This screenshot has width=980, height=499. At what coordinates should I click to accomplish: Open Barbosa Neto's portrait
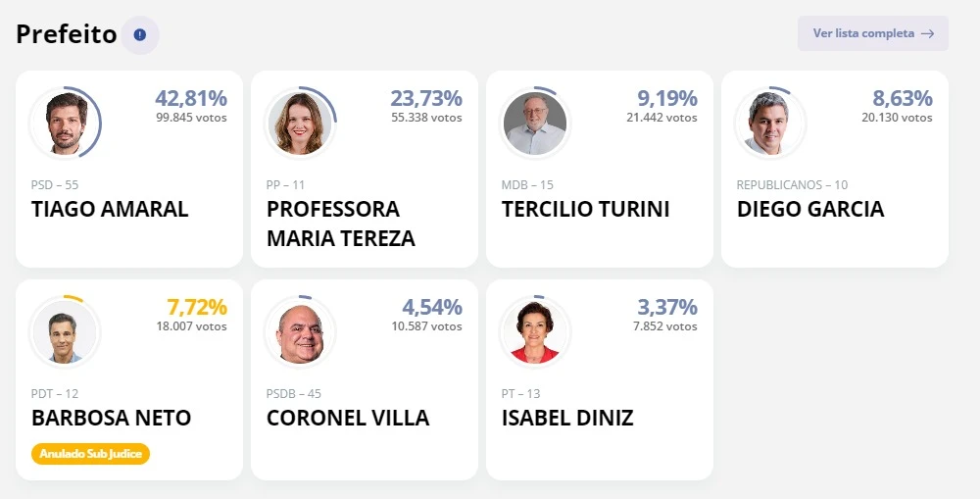(x=65, y=332)
